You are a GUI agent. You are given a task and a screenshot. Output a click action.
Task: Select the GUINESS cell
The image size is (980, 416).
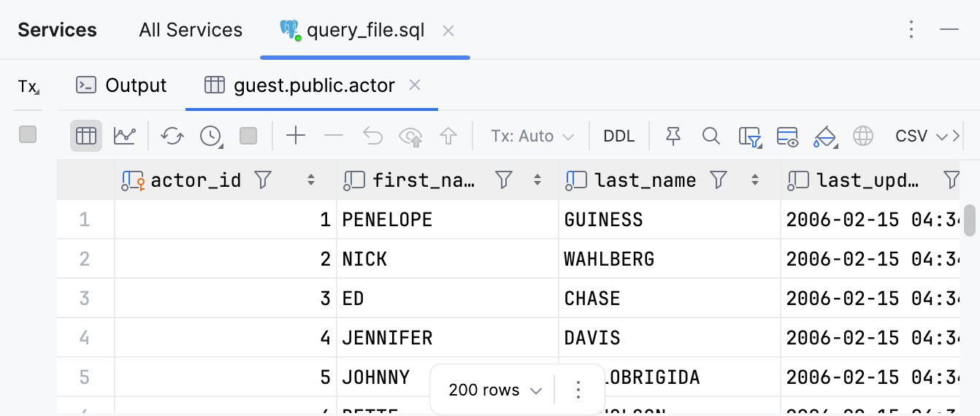tap(669, 219)
